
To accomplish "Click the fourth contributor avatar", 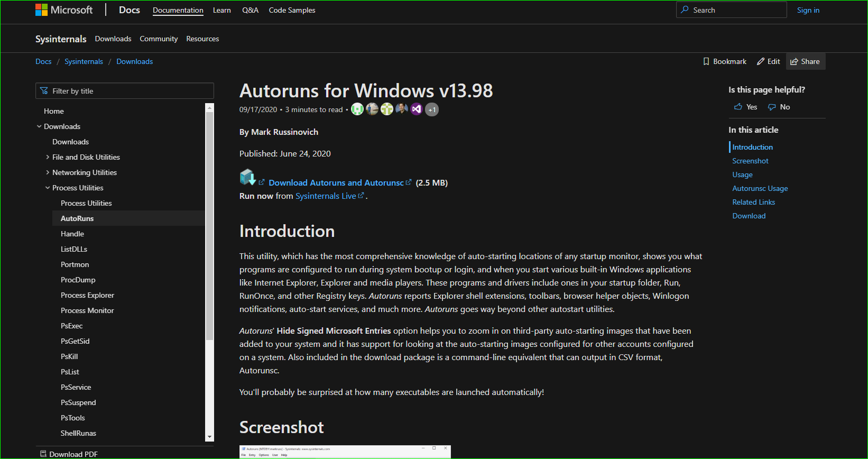I will [402, 109].
